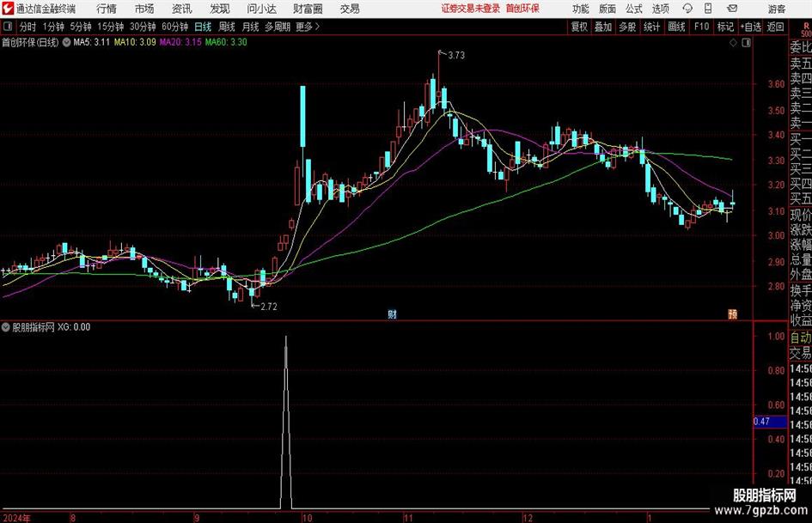Select the 日线 daily period tab
This screenshot has width=812, height=523.
[203, 27]
